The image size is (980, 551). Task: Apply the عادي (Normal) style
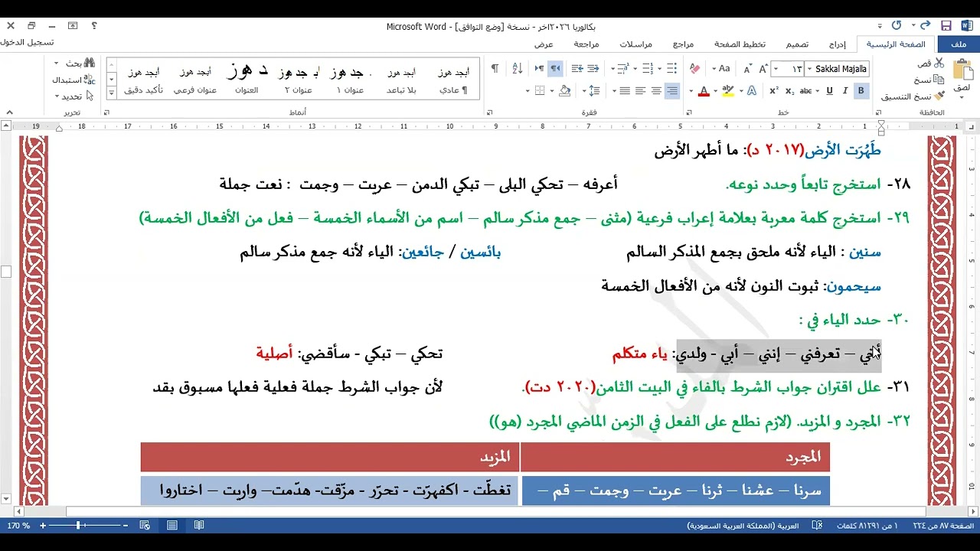pyautogui.click(x=452, y=79)
